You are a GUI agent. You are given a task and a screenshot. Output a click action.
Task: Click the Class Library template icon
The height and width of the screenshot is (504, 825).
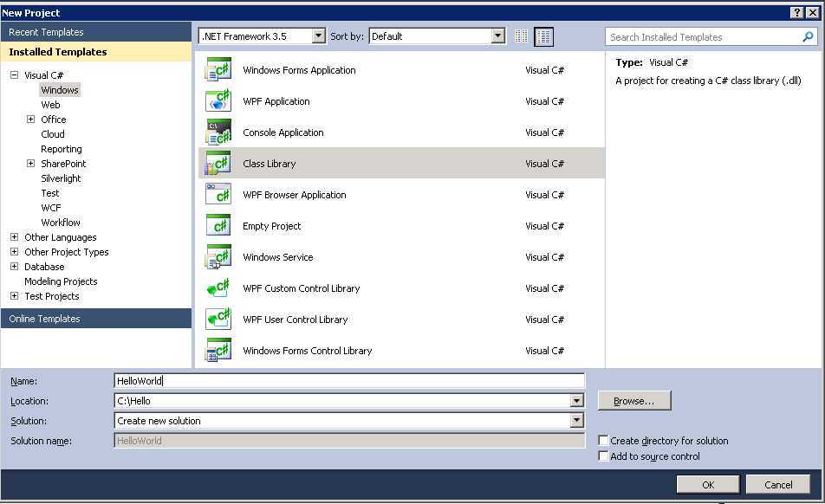[218, 164]
